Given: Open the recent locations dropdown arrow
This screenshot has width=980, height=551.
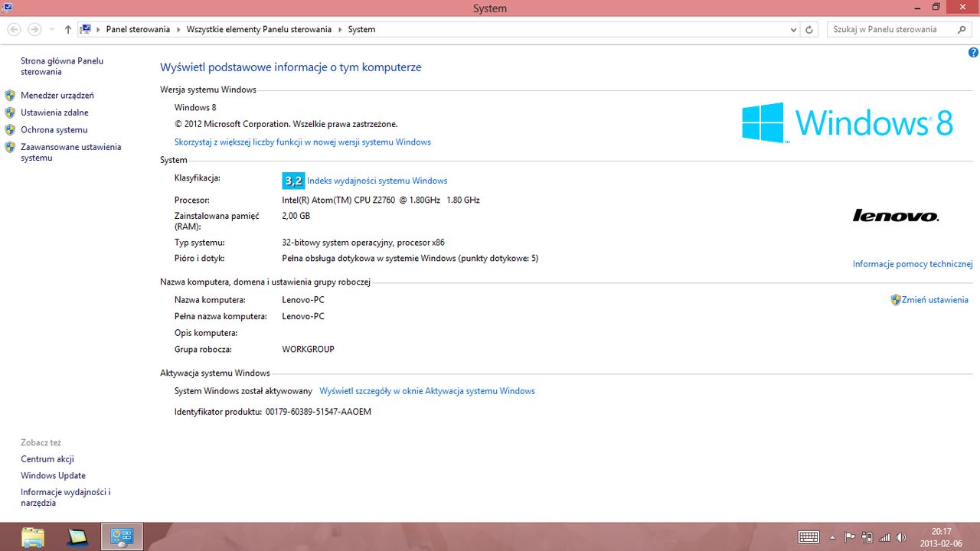Looking at the screenshot, I should pyautogui.click(x=52, y=29).
